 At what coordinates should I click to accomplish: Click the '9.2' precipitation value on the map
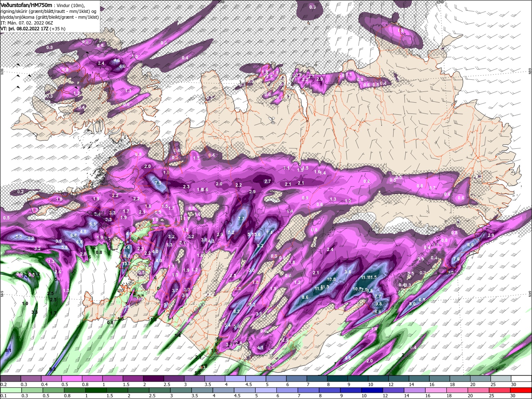pyautogui.click(x=261, y=246)
